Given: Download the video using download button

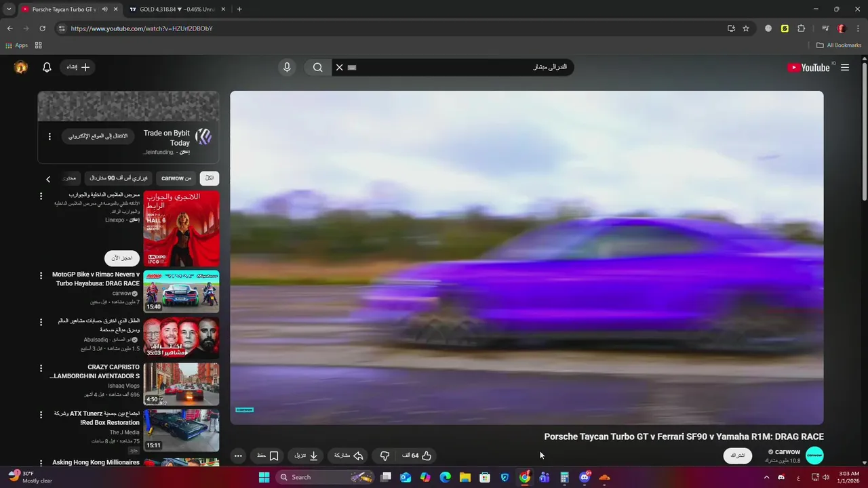Looking at the screenshot, I should (x=306, y=455).
